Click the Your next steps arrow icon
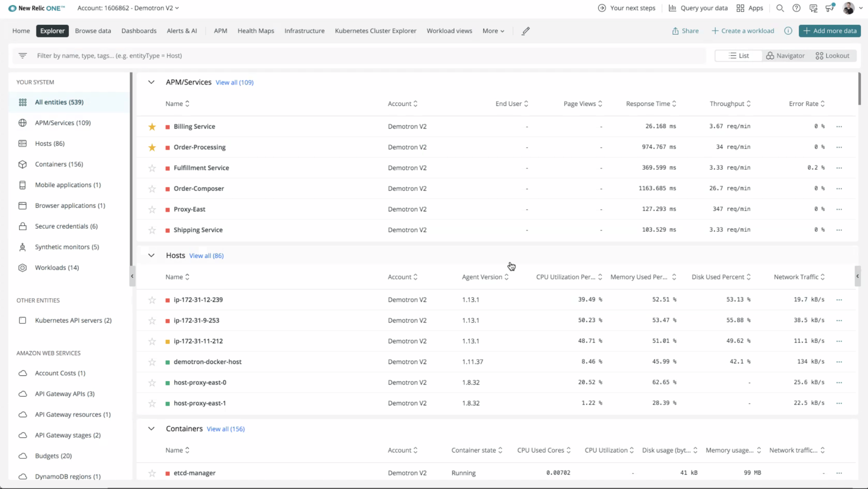Screen dimensions: 868x489 (602, 8)
